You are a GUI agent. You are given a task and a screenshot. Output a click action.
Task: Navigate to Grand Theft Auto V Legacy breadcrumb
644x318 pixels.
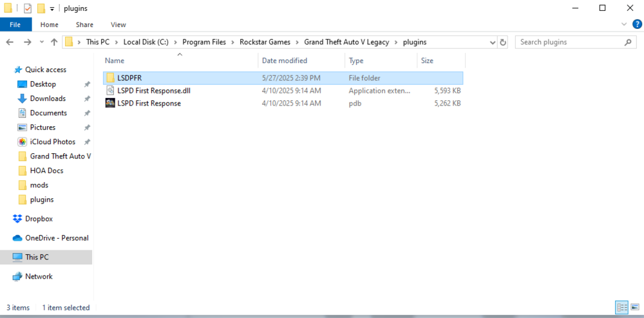point(346,42)
